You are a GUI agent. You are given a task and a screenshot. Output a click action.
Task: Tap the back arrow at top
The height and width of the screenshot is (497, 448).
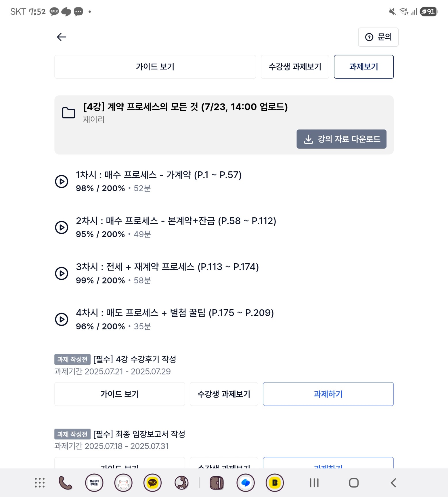[x=62, y=37]
